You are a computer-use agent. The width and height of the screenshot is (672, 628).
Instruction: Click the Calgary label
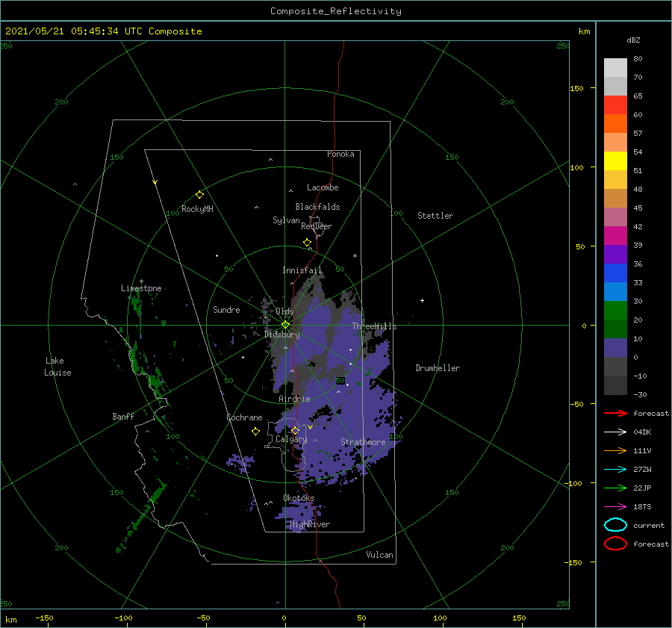pos(291,439)
